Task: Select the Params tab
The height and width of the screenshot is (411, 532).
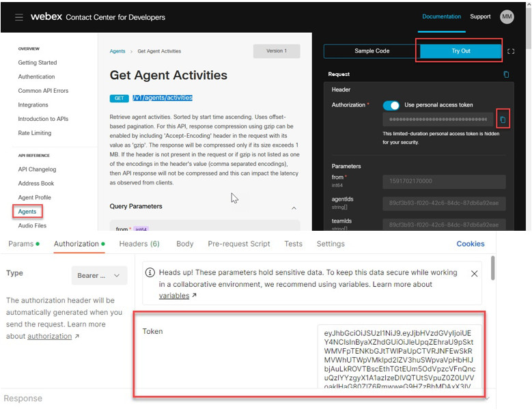Action: pos(24,244)
